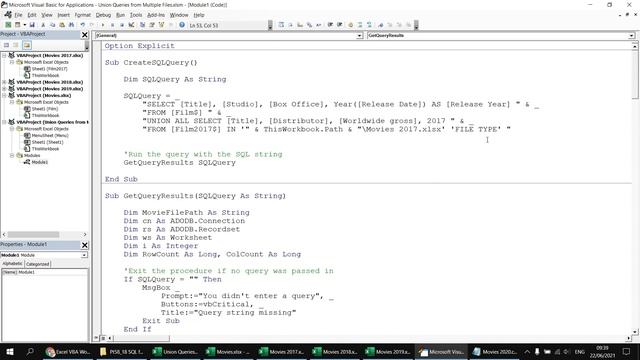Close the Project - VBAProject panel
The image size is (640, 360).
(x=84, y=35)
